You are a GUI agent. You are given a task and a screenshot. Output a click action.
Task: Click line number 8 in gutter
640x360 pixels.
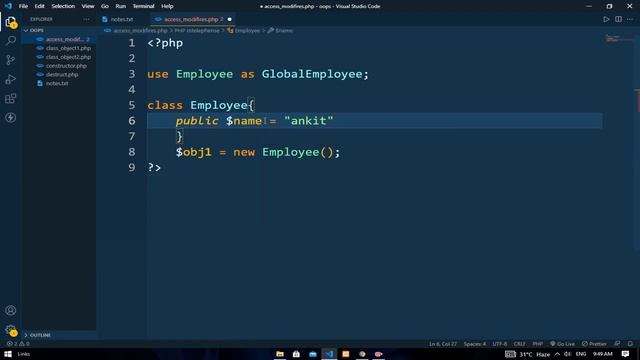pos(131,152)
